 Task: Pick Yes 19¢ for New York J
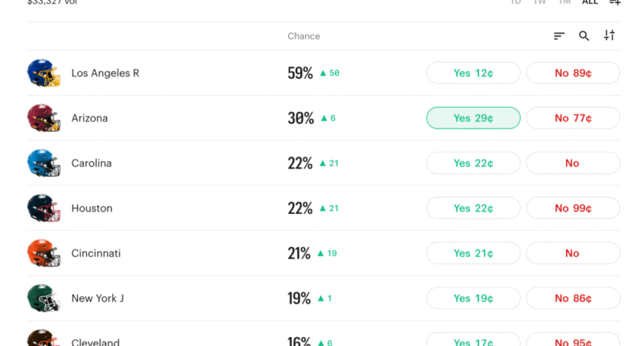coord(473,299)
